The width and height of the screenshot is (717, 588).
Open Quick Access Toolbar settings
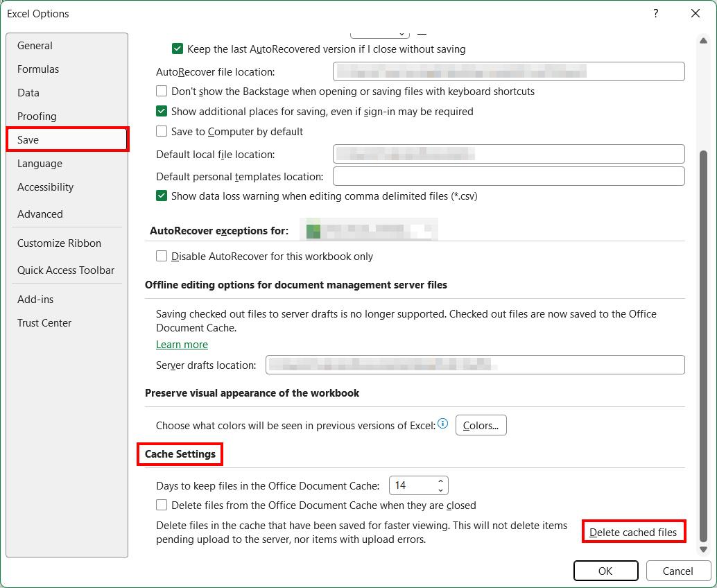66,270
